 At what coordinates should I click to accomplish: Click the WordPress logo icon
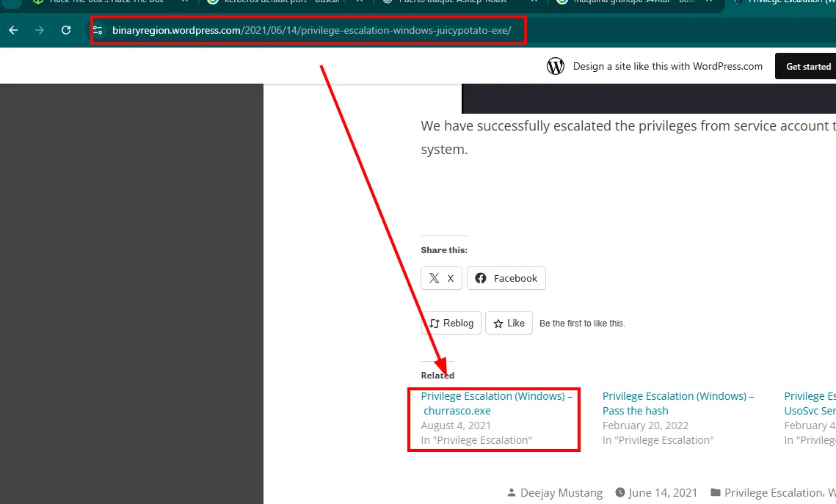pyautogui.click(x=556, y=66)
